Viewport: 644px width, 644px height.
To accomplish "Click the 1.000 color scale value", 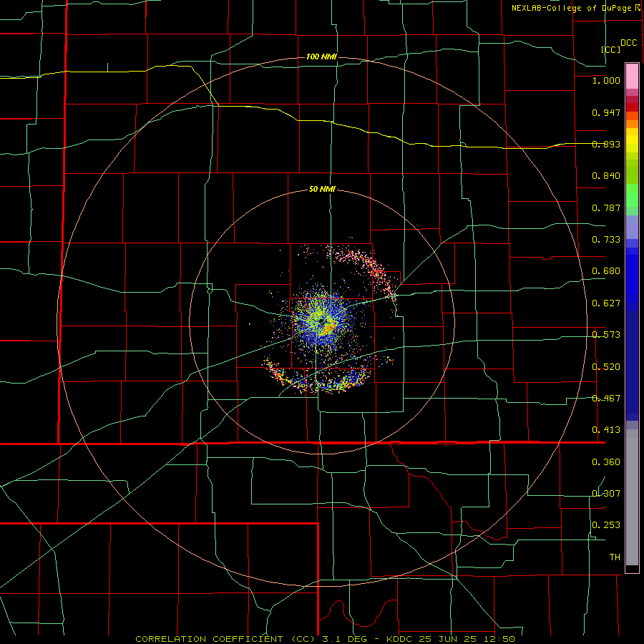I will [x=606, y=80].
